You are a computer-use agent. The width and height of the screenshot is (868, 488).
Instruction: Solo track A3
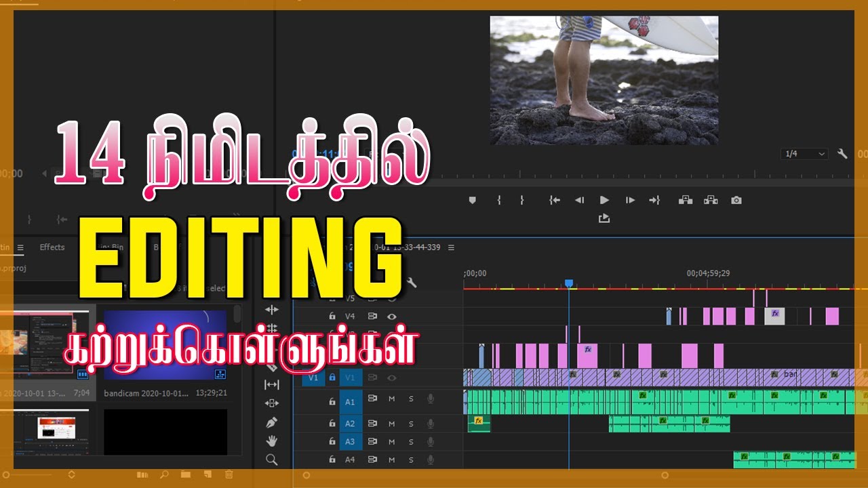tap(411, 441)
